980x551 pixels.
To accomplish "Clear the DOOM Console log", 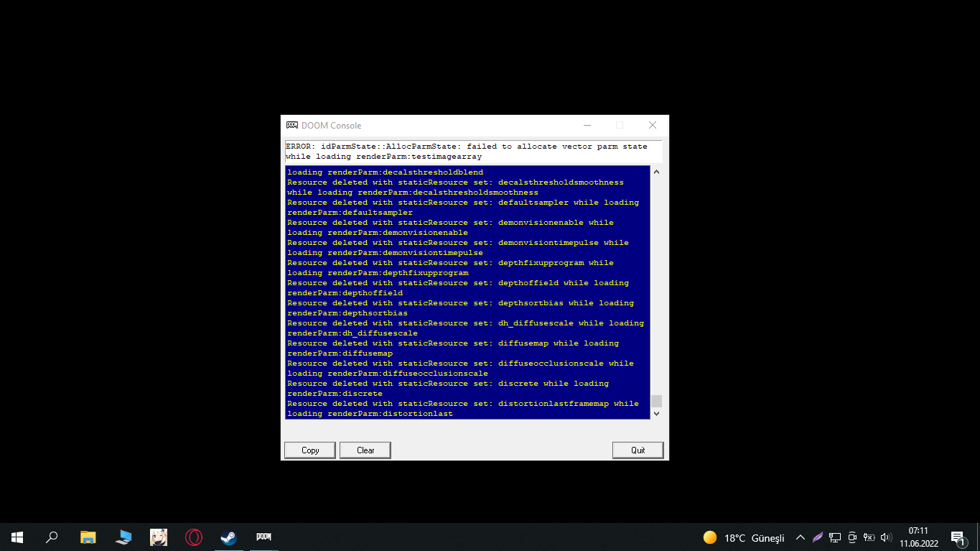I will click(365, 450).
